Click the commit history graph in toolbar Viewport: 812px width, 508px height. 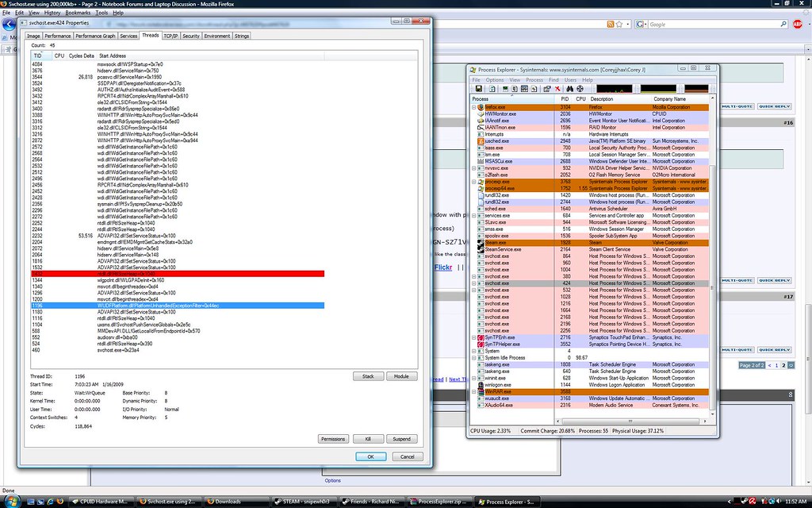coord(658,89)
